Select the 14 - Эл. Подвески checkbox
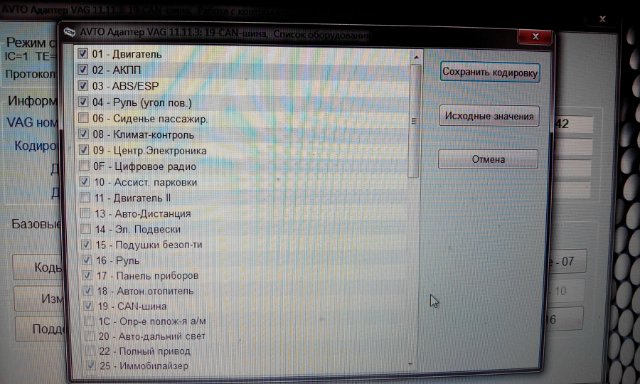The width and height of the screenshot is (640, 384). point(86,229)
